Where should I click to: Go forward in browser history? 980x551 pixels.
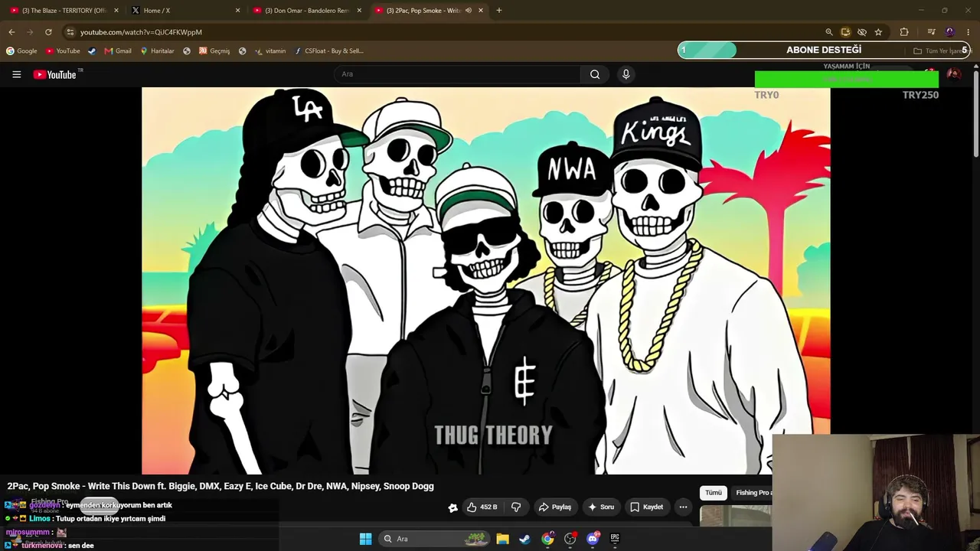tap(30, 32)
